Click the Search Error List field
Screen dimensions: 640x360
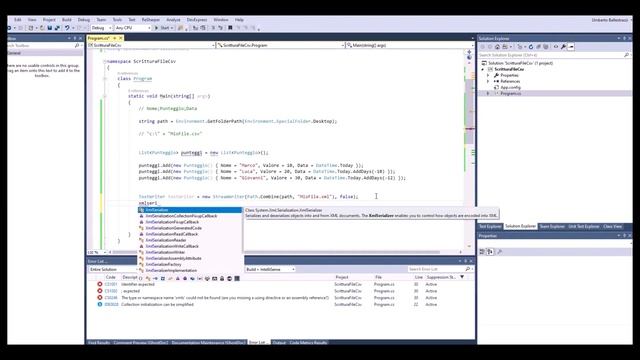pos(439,269)
